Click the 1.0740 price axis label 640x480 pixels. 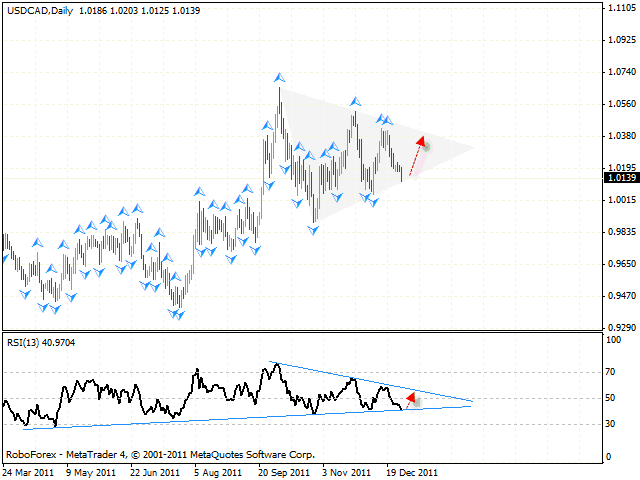coord(620,72)
